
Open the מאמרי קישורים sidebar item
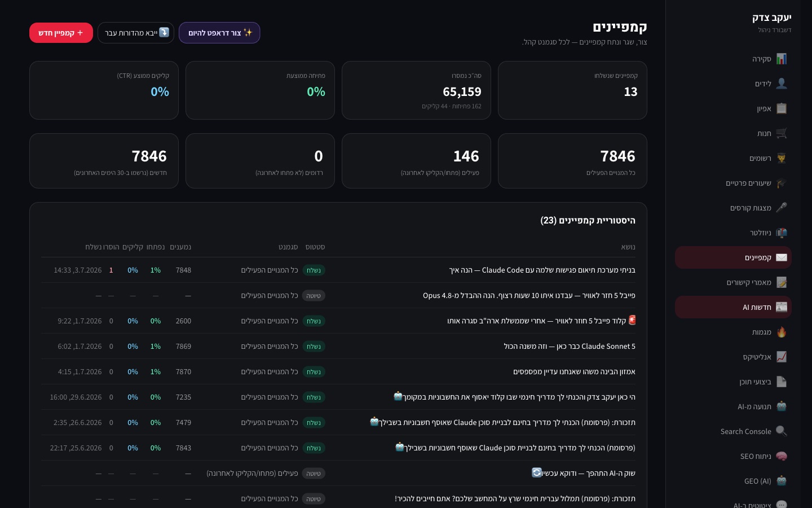click(733, 282)
